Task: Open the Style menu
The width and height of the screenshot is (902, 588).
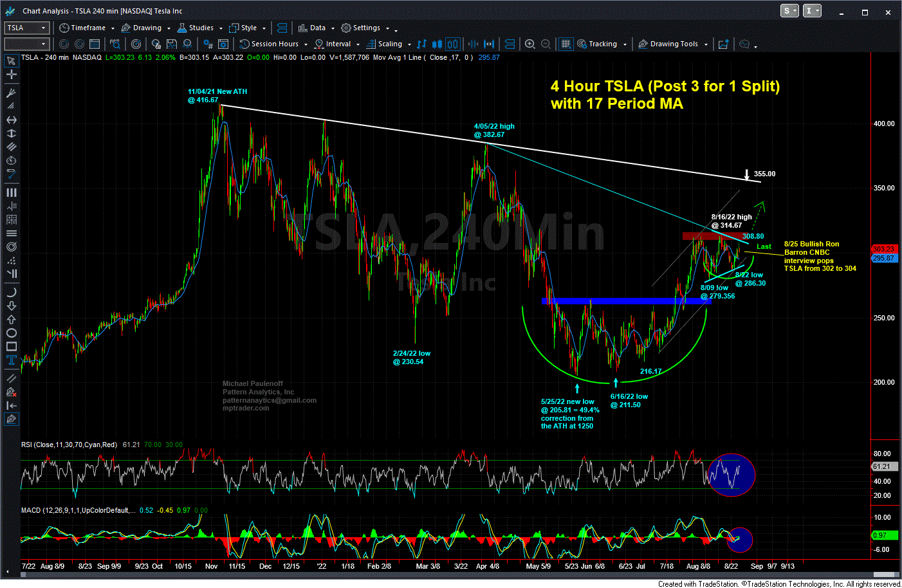Action: (x=243, y=28)
